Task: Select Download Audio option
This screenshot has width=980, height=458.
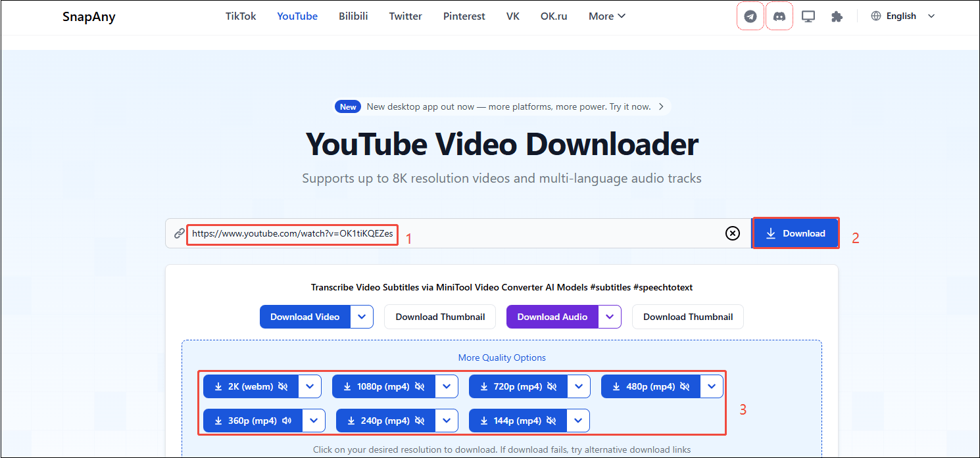Action: pos(552,316)
